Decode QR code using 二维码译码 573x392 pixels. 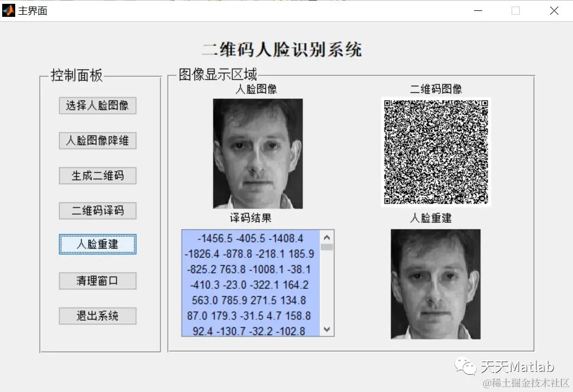pyautogui.click(x=97, y=211)
